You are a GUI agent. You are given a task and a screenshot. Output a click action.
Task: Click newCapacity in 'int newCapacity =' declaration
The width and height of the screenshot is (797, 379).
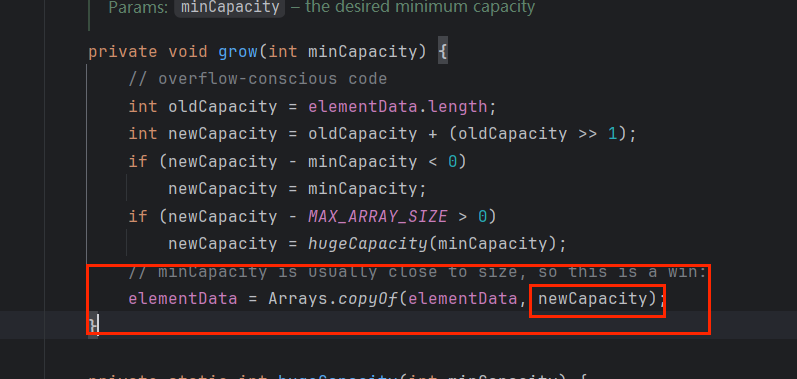(223, 134)
